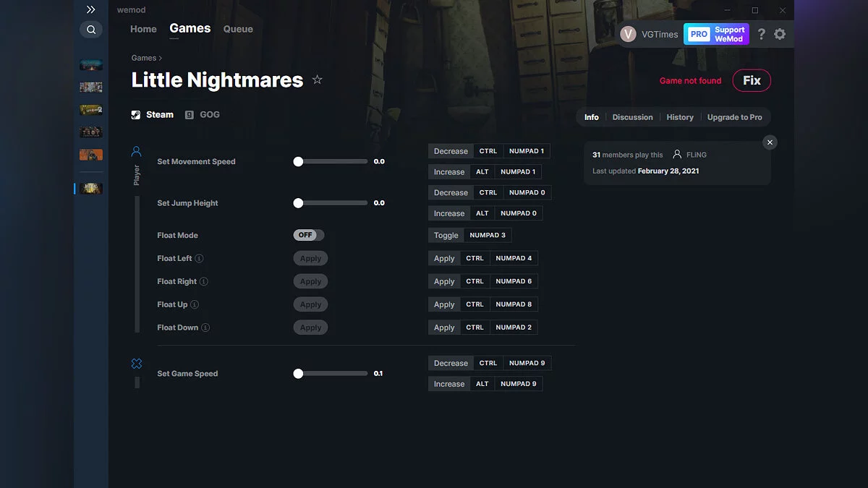The height and width of the screenshot is (488, 868).
Task: Apply the Float Up cheat
Action: [x=310, y=304]
